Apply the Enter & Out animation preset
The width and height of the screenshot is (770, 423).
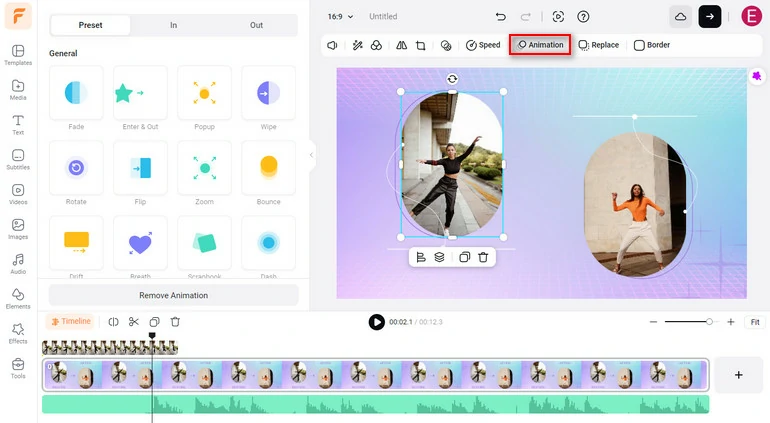140,93
